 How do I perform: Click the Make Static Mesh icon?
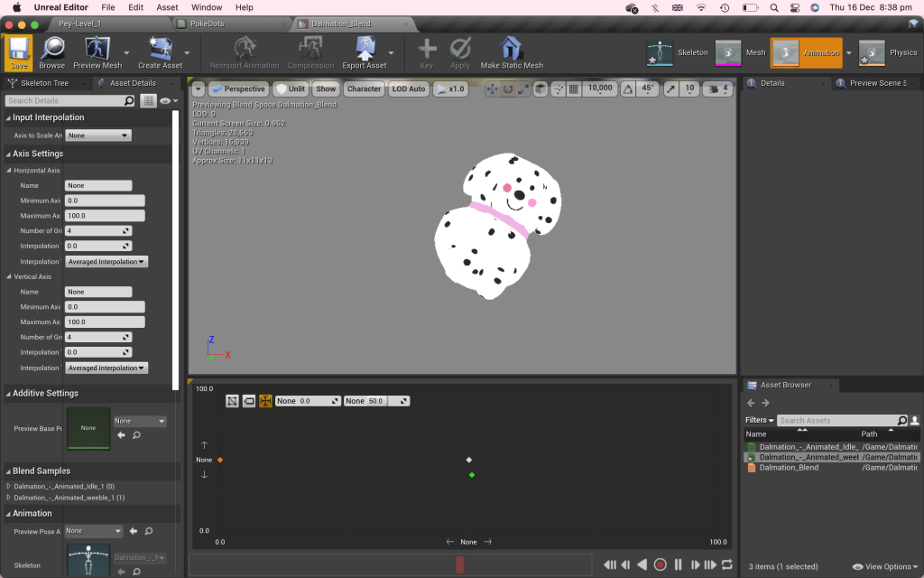(511, 51)
